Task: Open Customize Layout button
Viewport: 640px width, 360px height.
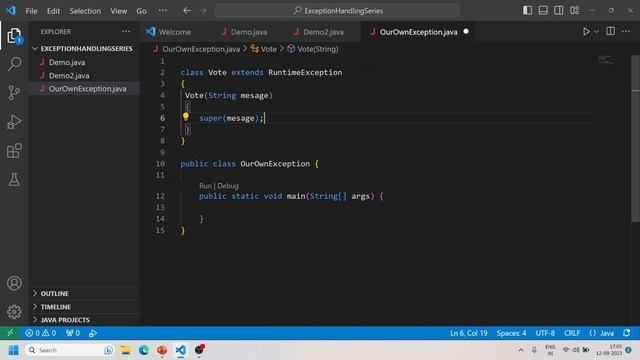Action: 575,10
